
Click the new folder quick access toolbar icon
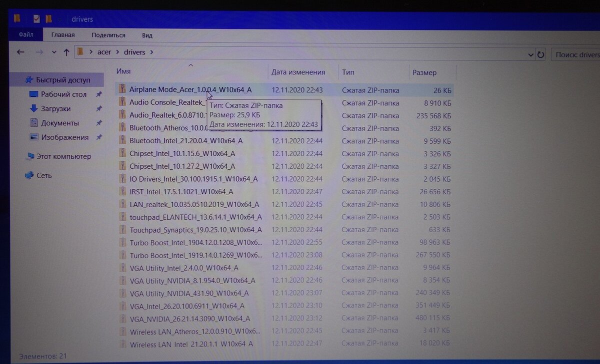48,19
